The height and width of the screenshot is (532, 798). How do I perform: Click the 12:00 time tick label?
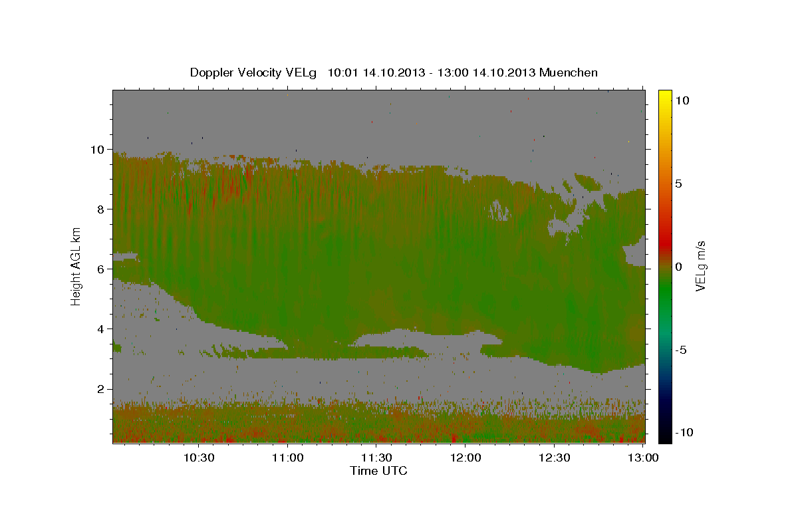click(x=465, y=458)
